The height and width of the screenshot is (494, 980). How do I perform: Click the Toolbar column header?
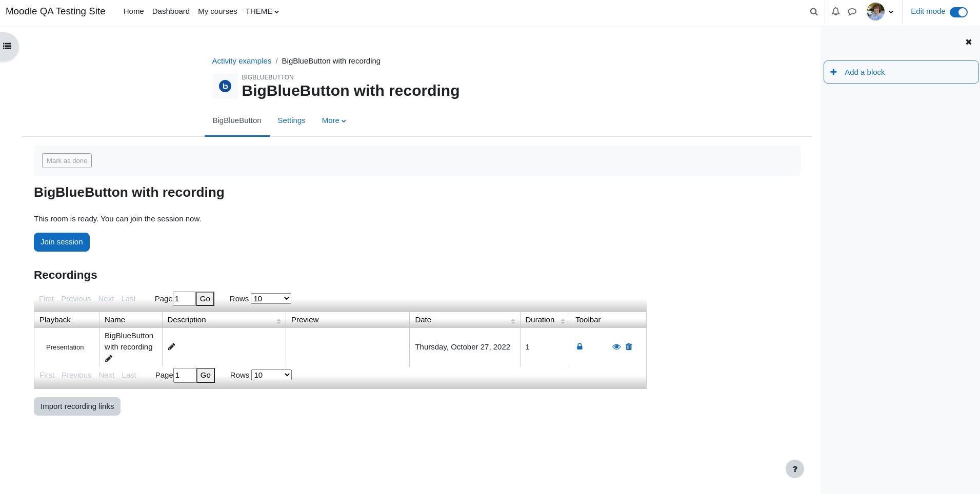[608, 320]
